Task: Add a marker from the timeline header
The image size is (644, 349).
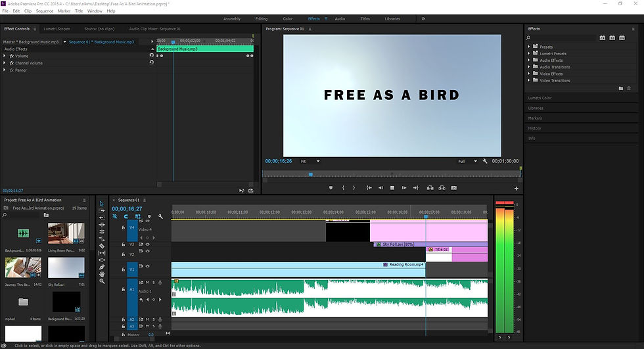Action: 149,216
